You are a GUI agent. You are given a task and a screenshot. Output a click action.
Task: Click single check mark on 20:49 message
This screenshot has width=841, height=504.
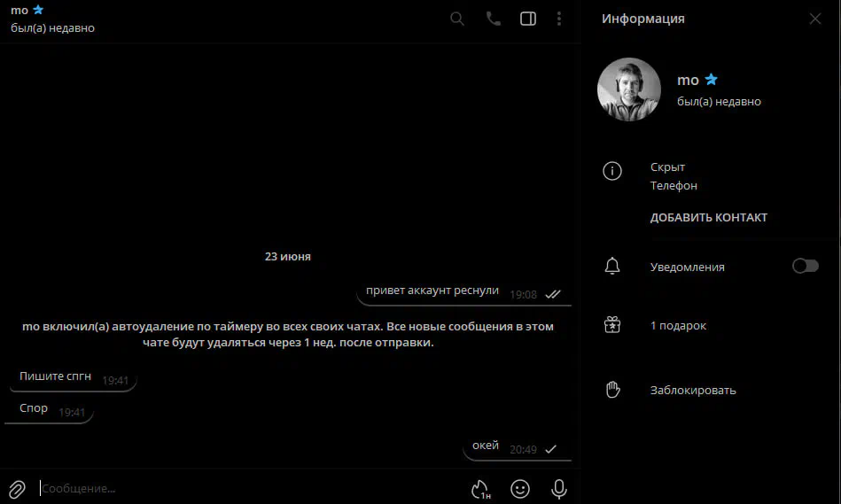click(x=551, y=449)
